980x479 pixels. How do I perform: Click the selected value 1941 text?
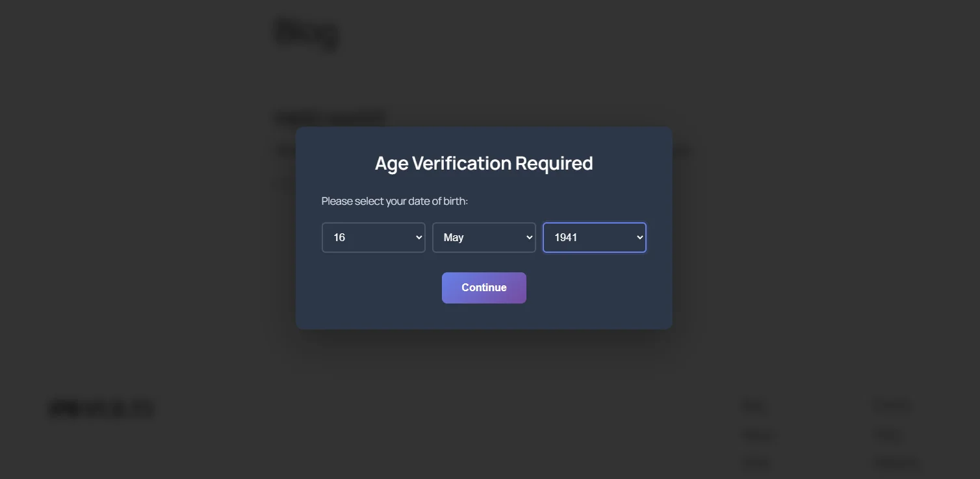[x=566, y=238]
